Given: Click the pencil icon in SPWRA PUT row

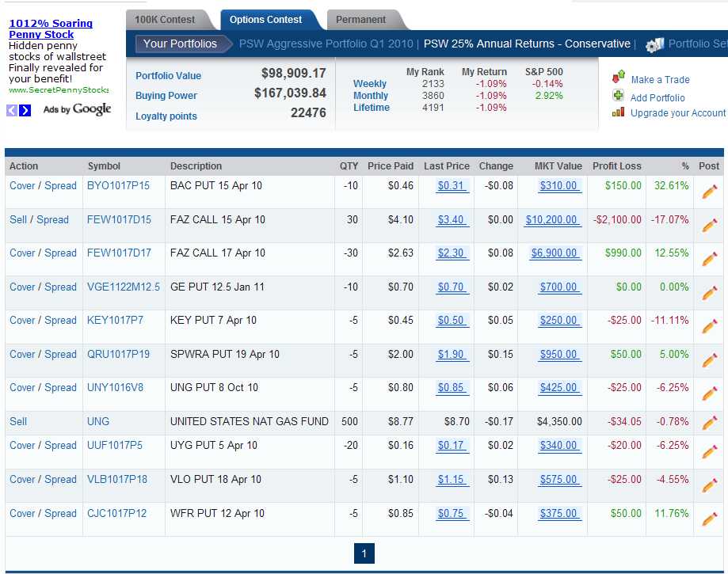Looking at the screenshot, I should click(x=709, y=359).
